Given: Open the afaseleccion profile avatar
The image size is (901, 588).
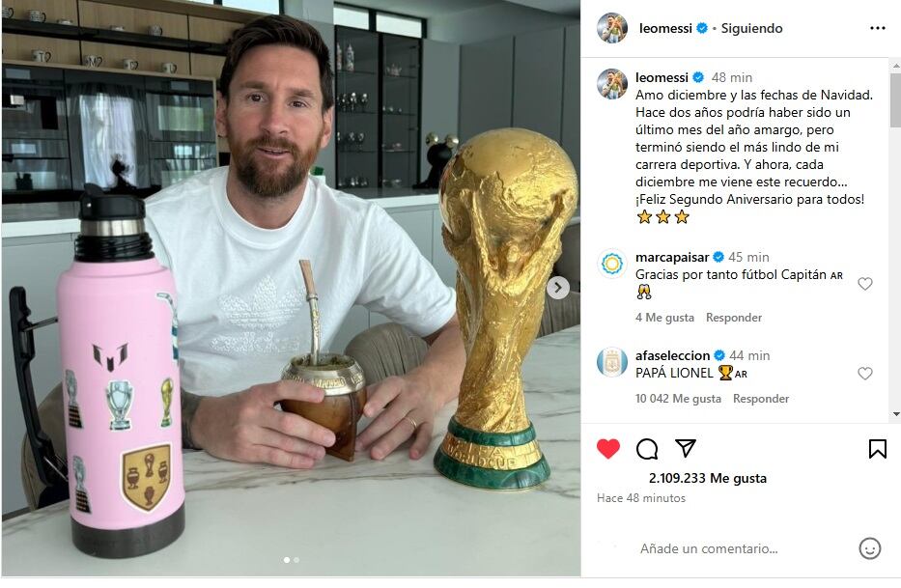Looking at the screenshot, I should pyautogui.click(x=612, y=362).
